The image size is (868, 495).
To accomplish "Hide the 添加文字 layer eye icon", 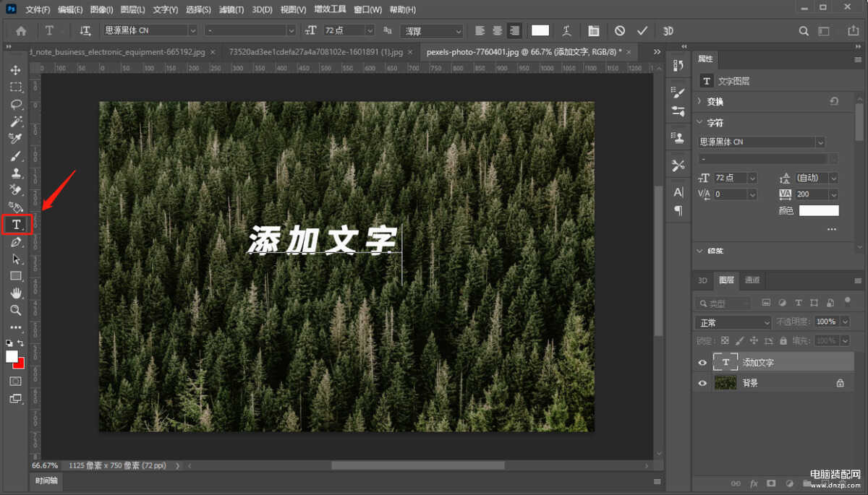I will 702,363.
